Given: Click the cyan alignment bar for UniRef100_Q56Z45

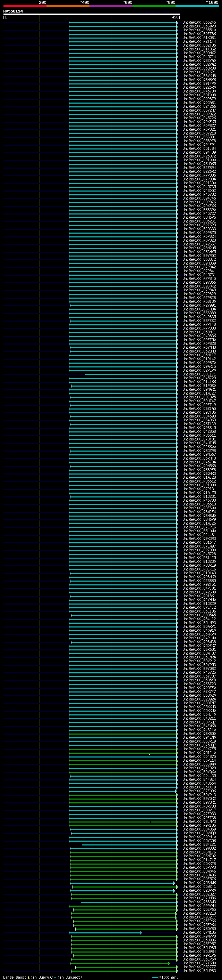Looking at the screenshot, I should point(123,23).
